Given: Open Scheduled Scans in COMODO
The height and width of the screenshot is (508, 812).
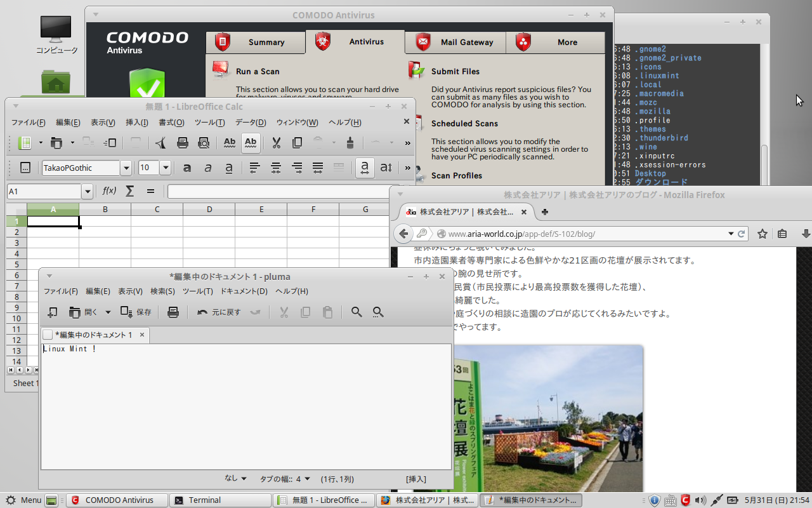Looking at the screenshot, I should click(464, 124).
